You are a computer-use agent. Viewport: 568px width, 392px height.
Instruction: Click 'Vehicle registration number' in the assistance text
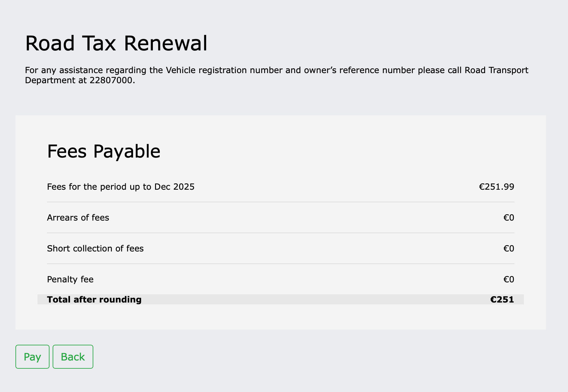(224, 70)
